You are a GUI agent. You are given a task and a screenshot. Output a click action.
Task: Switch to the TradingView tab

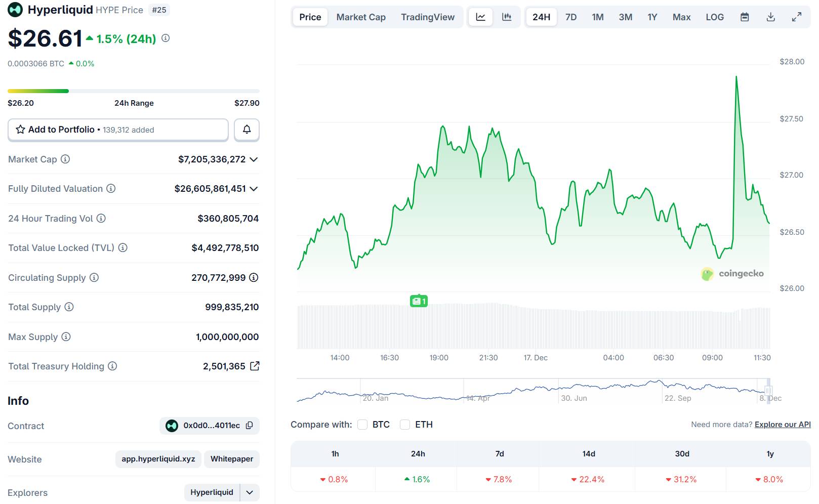tap(427, 17)
